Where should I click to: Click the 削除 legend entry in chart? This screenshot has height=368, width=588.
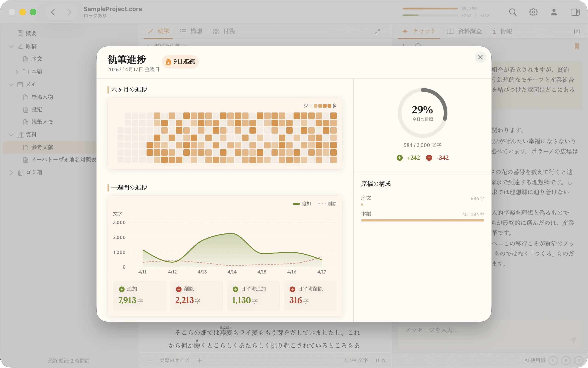tap(327, 204)
